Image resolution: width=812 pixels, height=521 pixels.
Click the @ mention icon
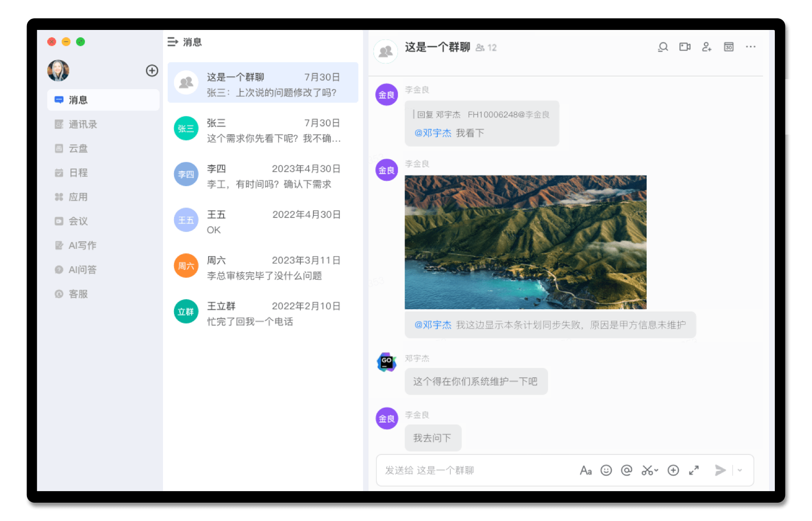[626, 470]
